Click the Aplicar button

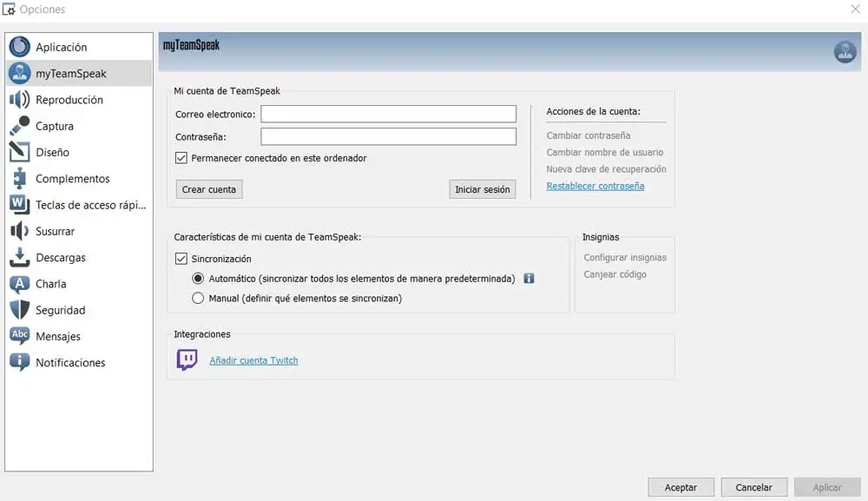pos(827,487)
